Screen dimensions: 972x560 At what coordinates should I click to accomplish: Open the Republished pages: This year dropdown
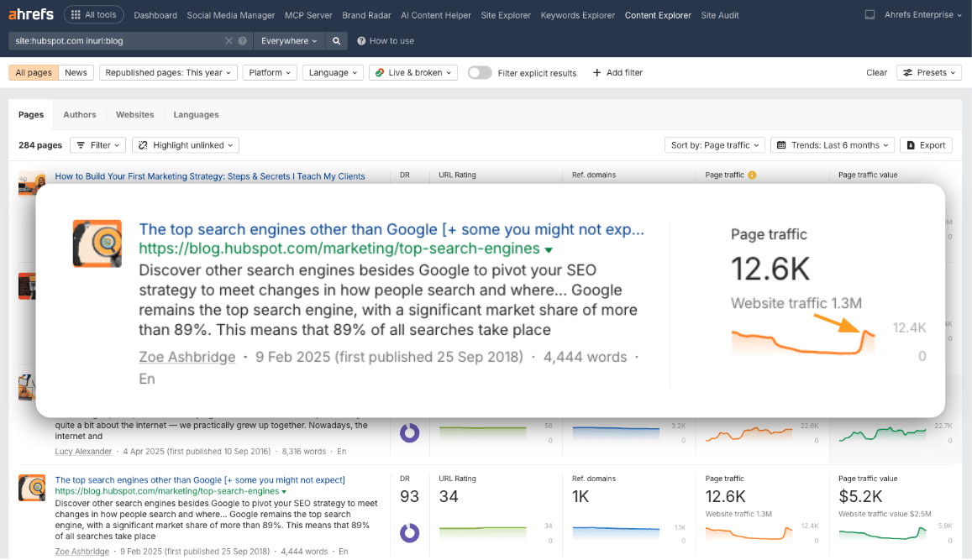pos(167,72)
